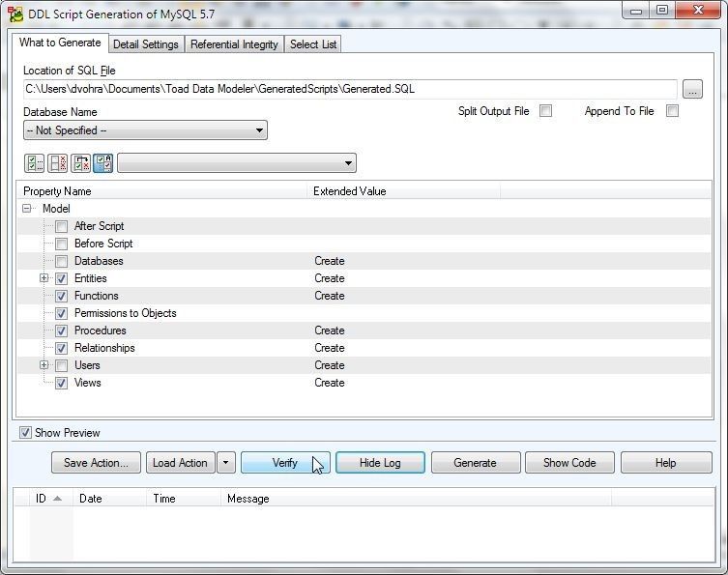Viewport: 728px width, 575px height.
Task: Check the Users checkbox
Action: (61, 365)
